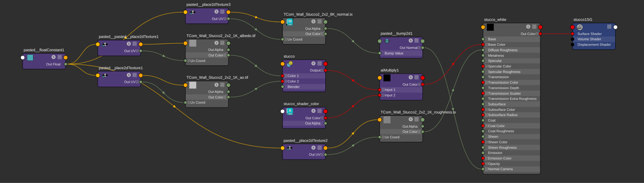The height and width of the screenshot is (183, 644).
Task: Expand Out Normal on pasted__bump2d1
Action: coord(419,48)
